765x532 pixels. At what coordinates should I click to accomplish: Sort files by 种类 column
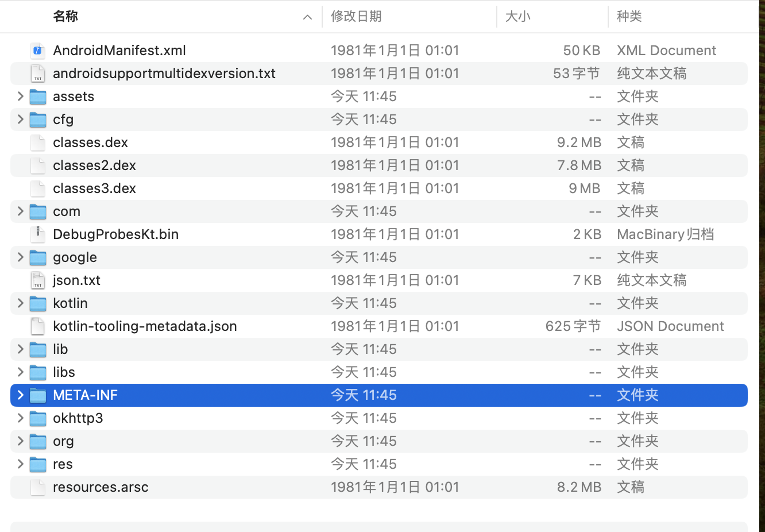pyautogui.click(x=629, y=17)
